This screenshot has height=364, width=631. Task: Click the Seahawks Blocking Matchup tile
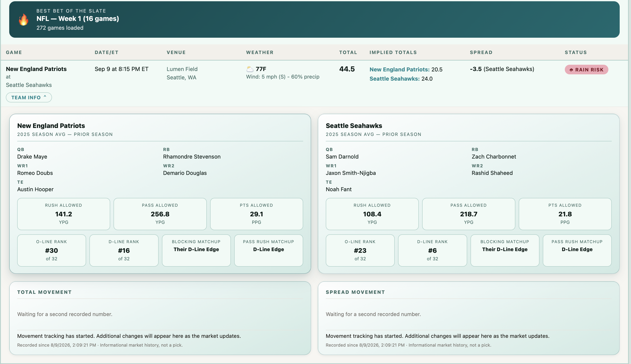505,250
